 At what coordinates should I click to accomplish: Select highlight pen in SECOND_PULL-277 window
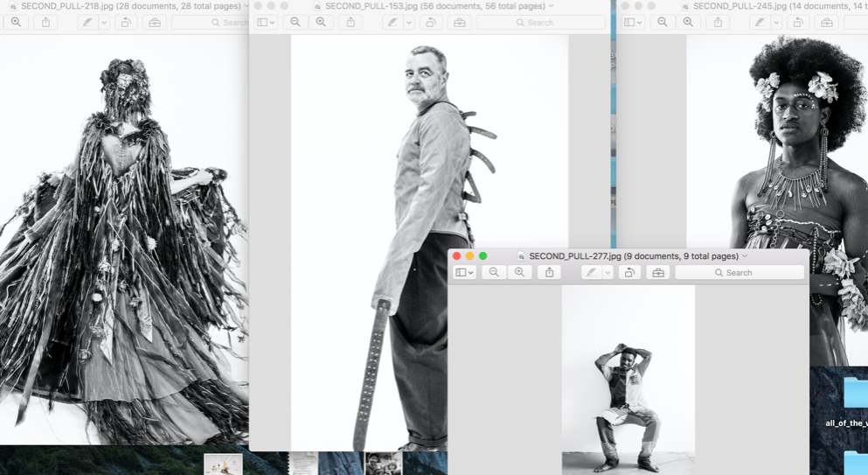592,273
